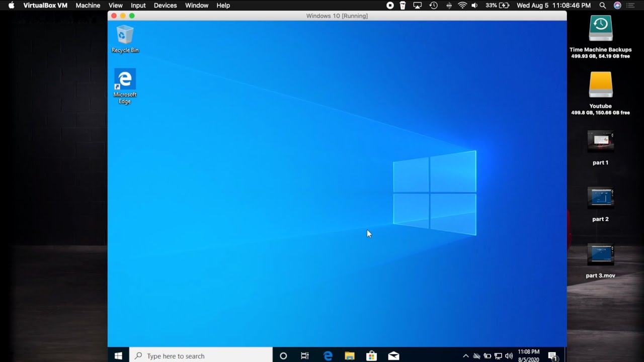This screenshot has width=644, height=362.
Task: Open the Windows volume speaker icon
Action: point(509,356)
